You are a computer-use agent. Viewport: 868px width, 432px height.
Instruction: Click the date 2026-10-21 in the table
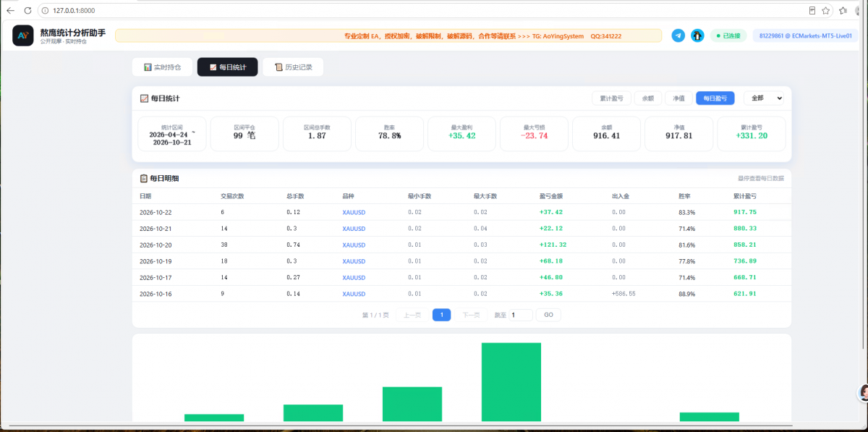(156, 229)
